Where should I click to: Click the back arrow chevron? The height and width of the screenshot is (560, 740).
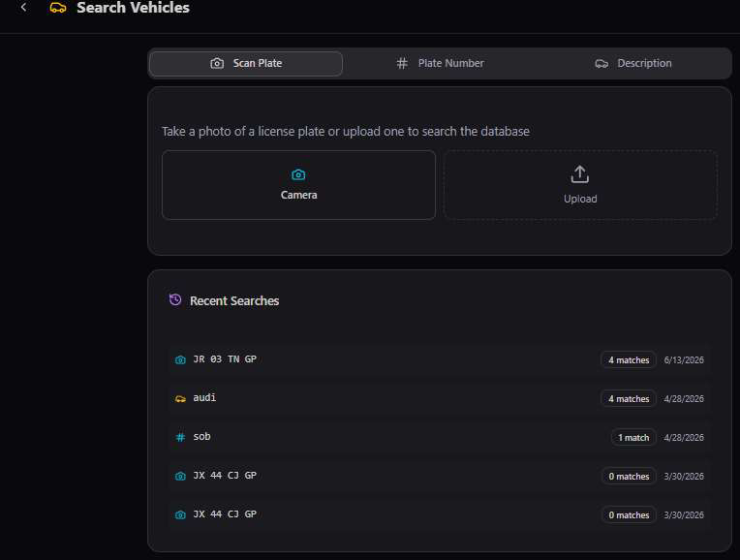point(23,7)
